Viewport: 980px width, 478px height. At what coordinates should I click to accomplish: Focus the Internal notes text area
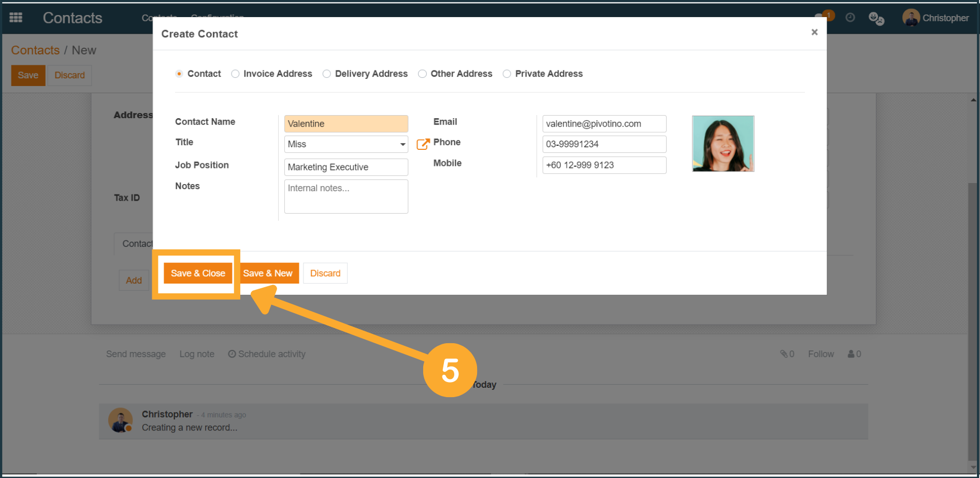point(345,196)
